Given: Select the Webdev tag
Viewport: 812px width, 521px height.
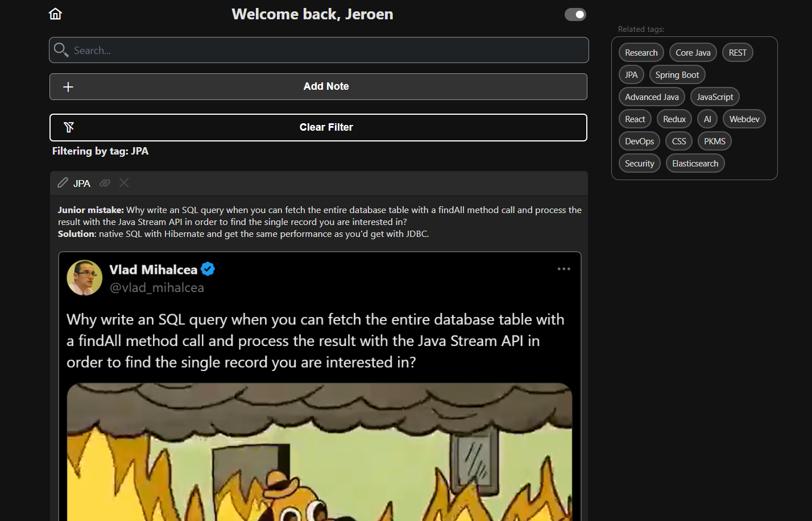Looking at the screenshot, I should click(744, 119).
